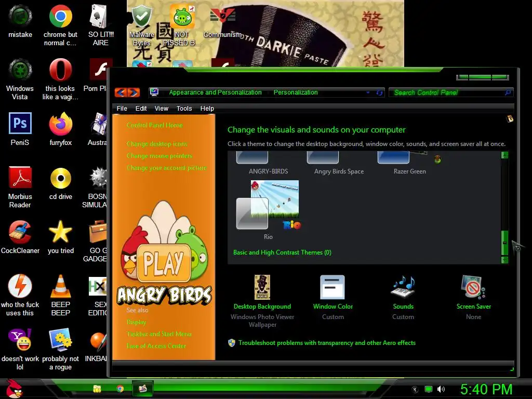This screenshot has width=532, height=399.
Task: Open 'Ease of Access Center' link
Action: [x=156, y=345]
